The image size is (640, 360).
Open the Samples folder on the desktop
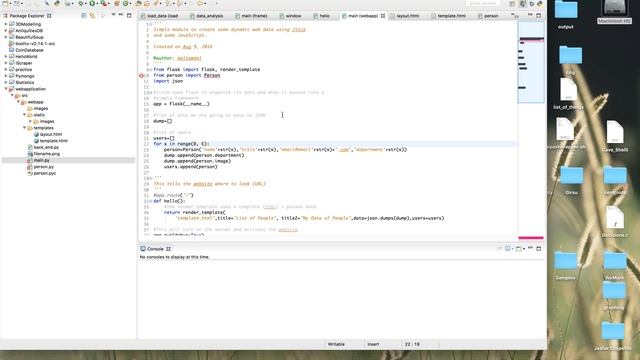tap(565, 265)
